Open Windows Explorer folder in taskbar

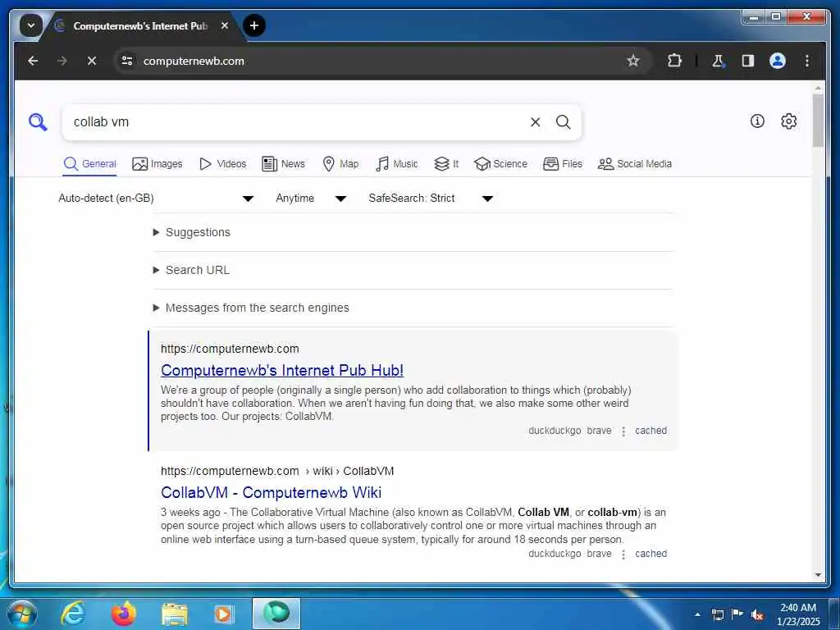point(175,615)
